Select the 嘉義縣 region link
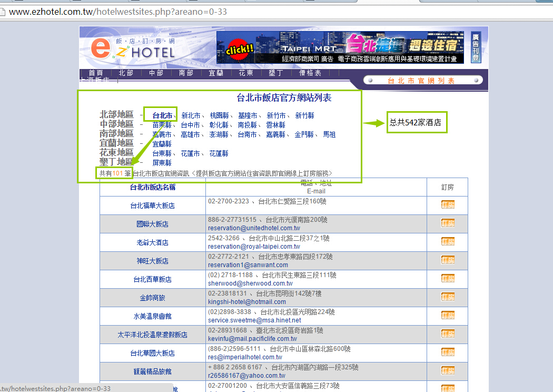 [x=276, y=134]
